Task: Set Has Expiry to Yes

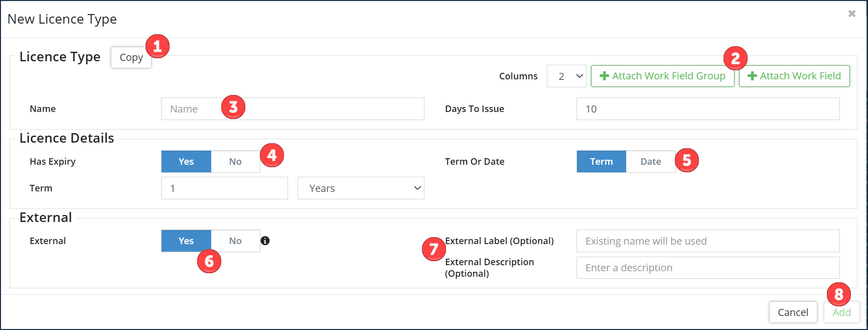Action: coord(186,161)
